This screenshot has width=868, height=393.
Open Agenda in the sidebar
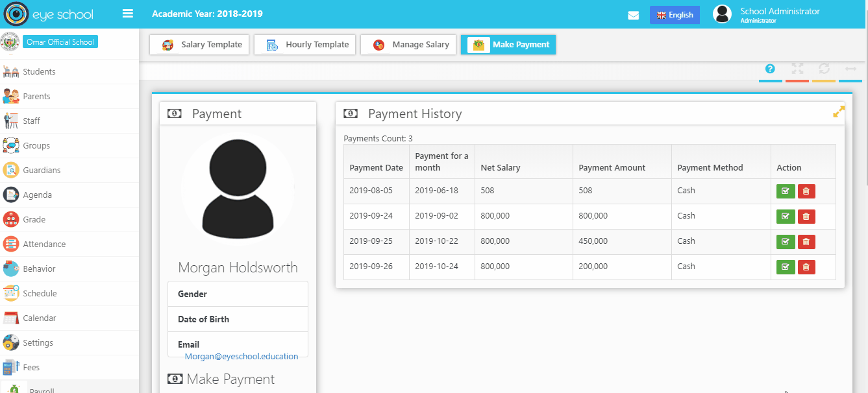(x=69, y=195)
